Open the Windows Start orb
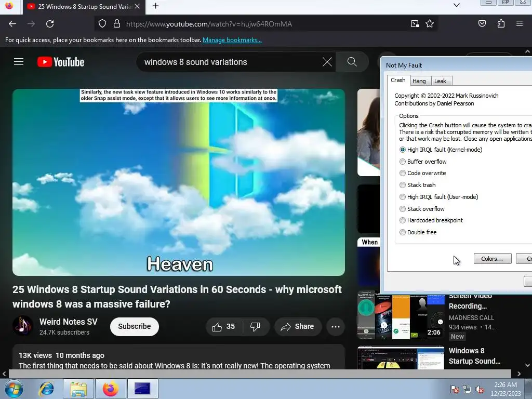 pyautogui.click(x=14, y=389)
